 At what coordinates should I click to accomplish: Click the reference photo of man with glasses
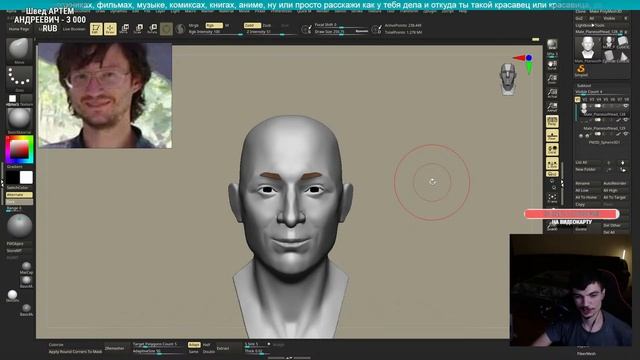coord(105,96)
